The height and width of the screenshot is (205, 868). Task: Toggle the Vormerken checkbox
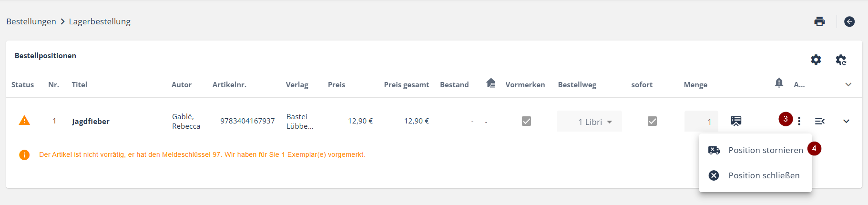point(526,121)
